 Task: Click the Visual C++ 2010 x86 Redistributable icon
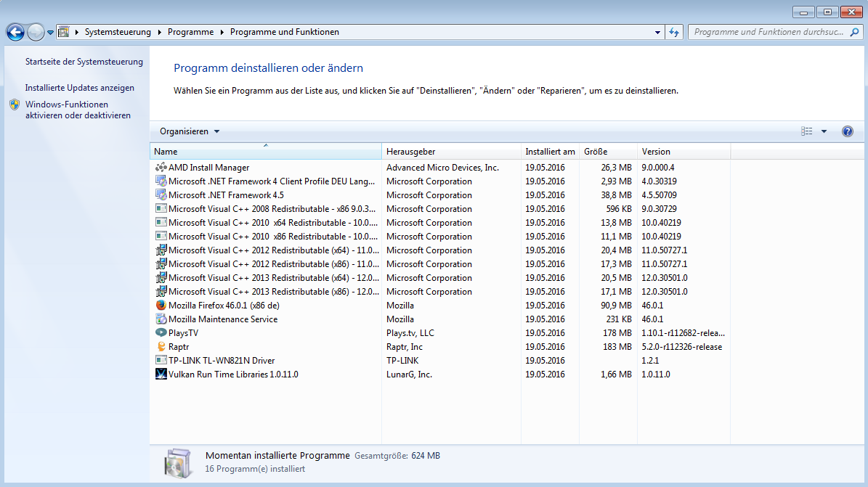(x=161, y=237)
